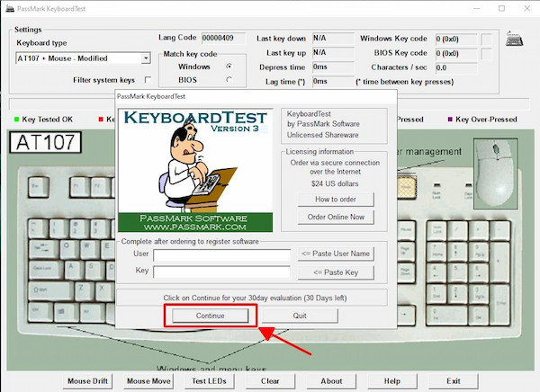Click the Lag time 0ms value
The width and height of the screenshot is (540, 392).
[x=333, y=82]
